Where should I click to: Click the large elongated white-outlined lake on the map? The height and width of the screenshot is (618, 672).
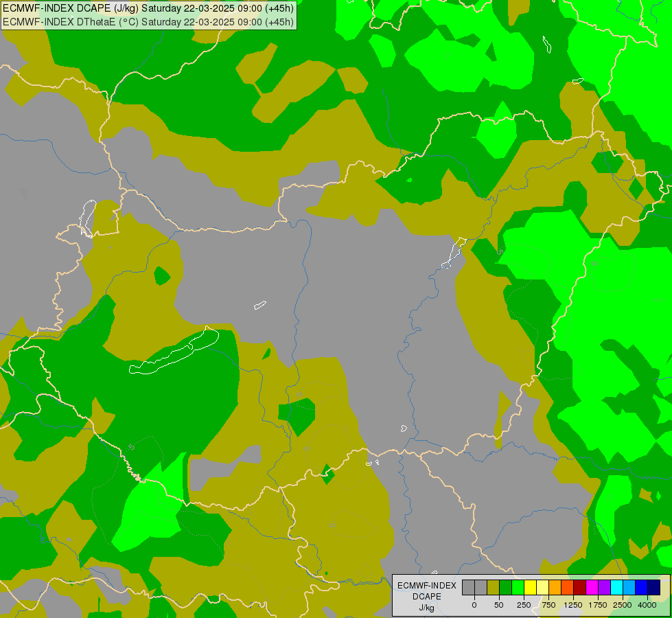pyautogui.click(x=174, y=351)
